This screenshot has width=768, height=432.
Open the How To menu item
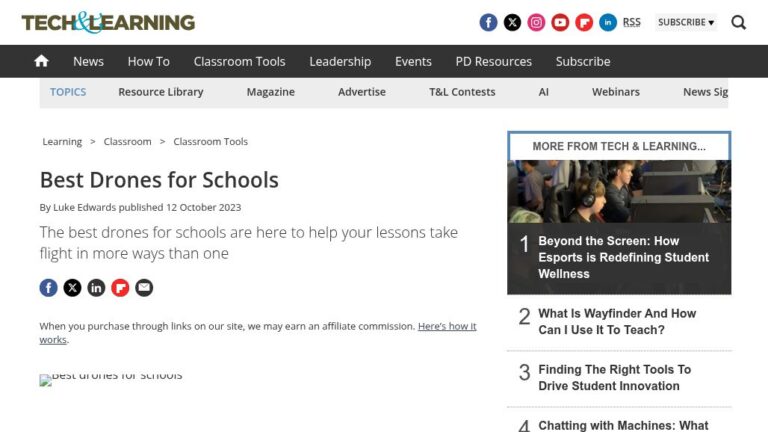coord(148,62)
